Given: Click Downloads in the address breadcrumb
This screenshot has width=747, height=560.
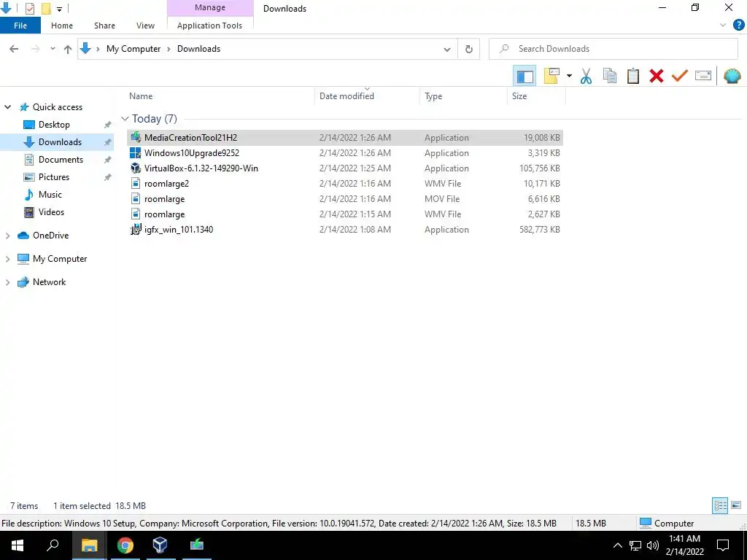Looking at the screenshot, I should click(x=198, y=49).
